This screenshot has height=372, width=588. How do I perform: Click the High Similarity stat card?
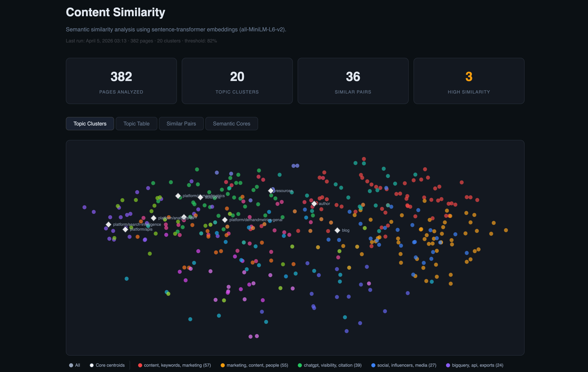tap(469, 81)
